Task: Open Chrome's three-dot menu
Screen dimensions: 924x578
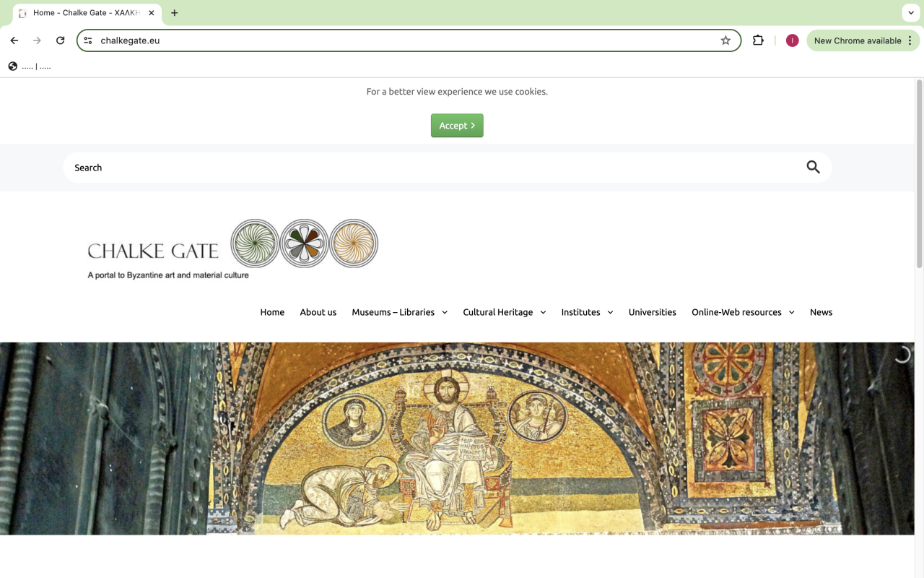Action: click(x=910, y=40)
